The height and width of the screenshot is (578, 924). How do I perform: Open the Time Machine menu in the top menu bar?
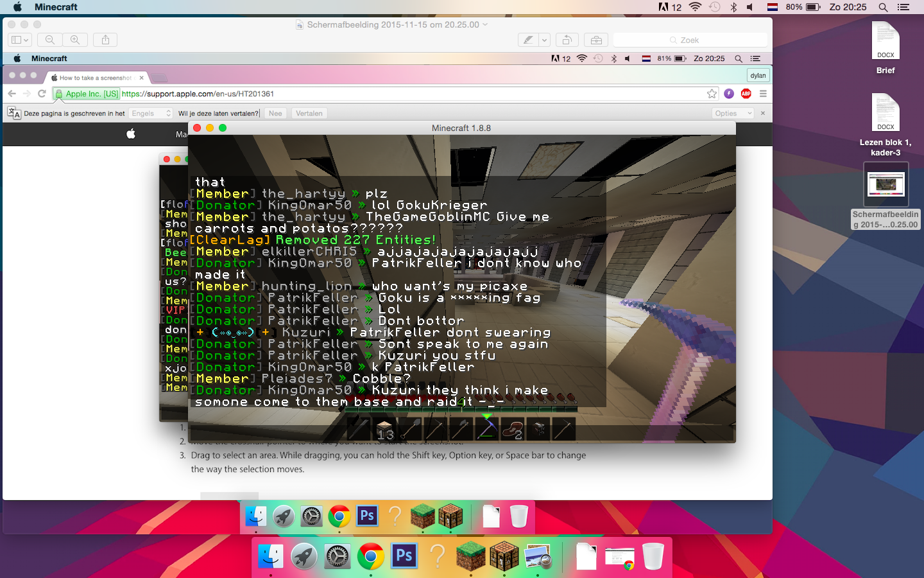coord(714,7)
